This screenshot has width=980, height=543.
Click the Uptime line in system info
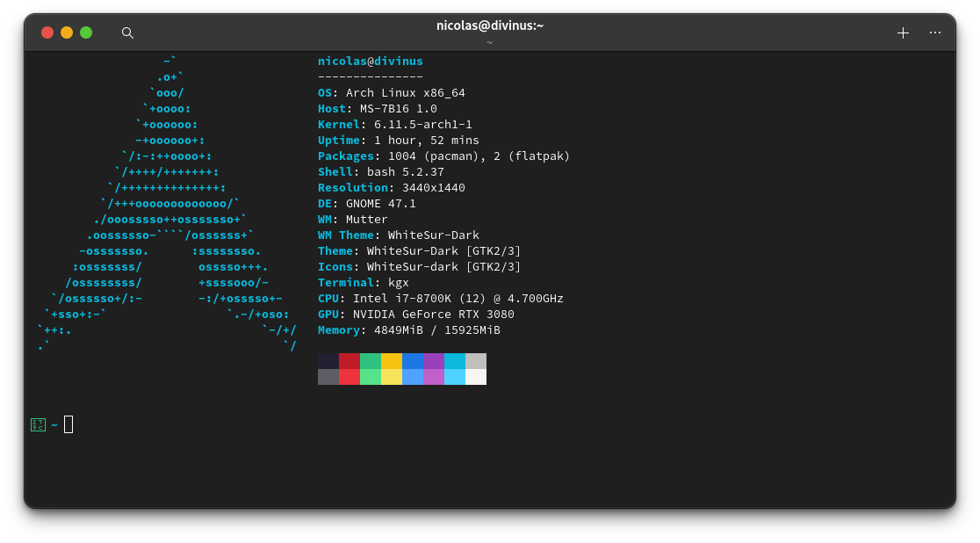(x=397, y=140)
